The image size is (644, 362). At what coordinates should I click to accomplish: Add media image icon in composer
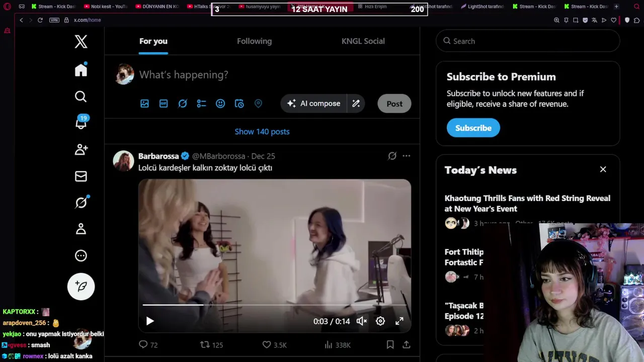[x=144, y=104]
